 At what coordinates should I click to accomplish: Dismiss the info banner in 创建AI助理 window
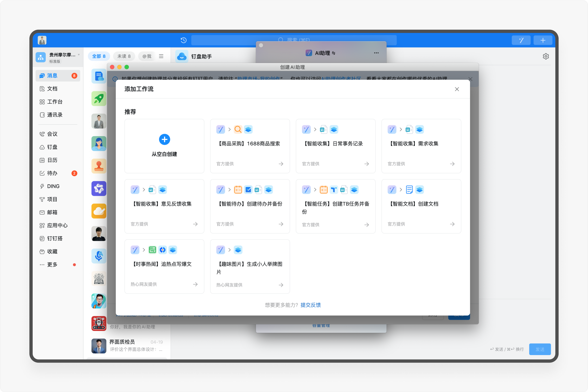pos(470,79)
